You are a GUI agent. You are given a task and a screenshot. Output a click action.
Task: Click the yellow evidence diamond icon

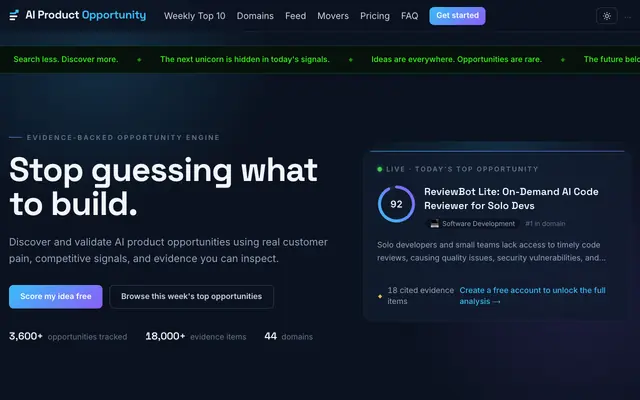pyautogui.click(x=380, y=296)
